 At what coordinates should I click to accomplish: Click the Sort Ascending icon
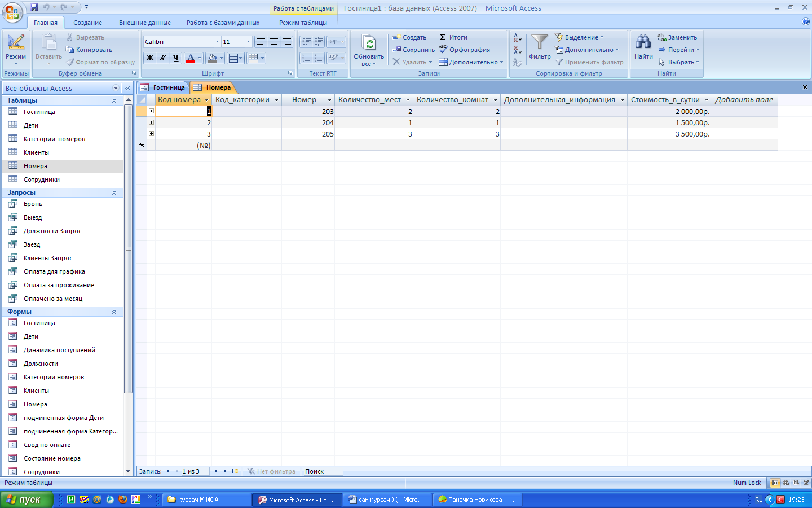pyautogui.click(x=518, y=38)
